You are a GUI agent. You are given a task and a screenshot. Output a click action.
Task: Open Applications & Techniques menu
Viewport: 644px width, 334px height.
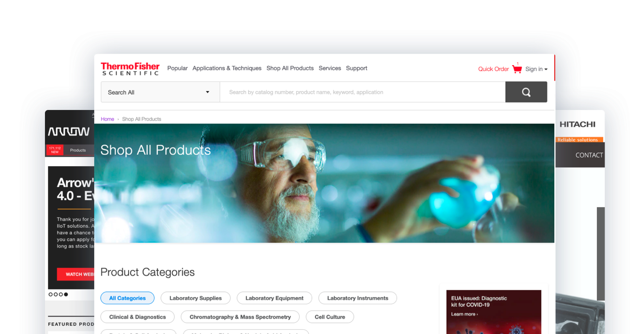(227, 68)
